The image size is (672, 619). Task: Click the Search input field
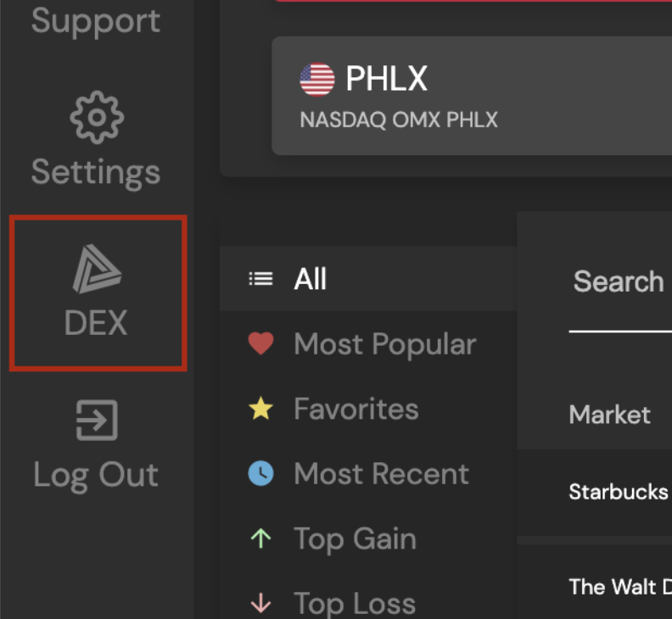[x=620, y=300]
